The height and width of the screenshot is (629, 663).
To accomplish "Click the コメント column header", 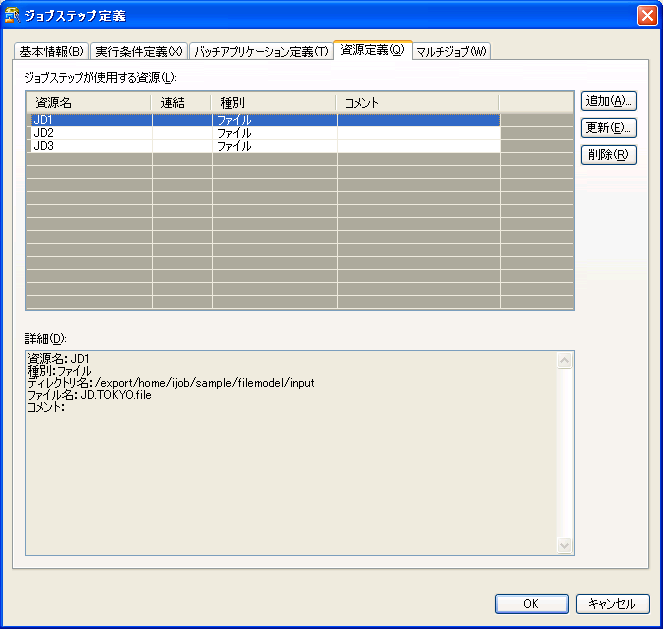I will click(417, 103).
